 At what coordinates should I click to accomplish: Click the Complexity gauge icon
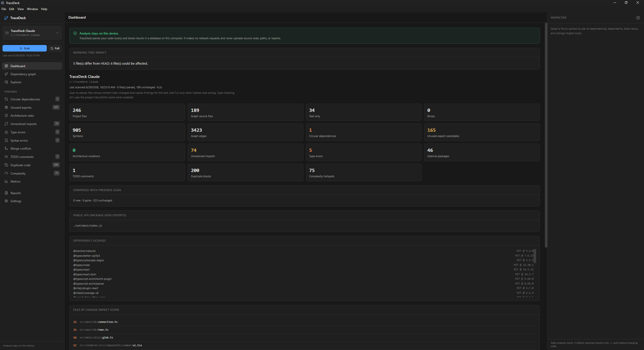(x=6, y=173)
